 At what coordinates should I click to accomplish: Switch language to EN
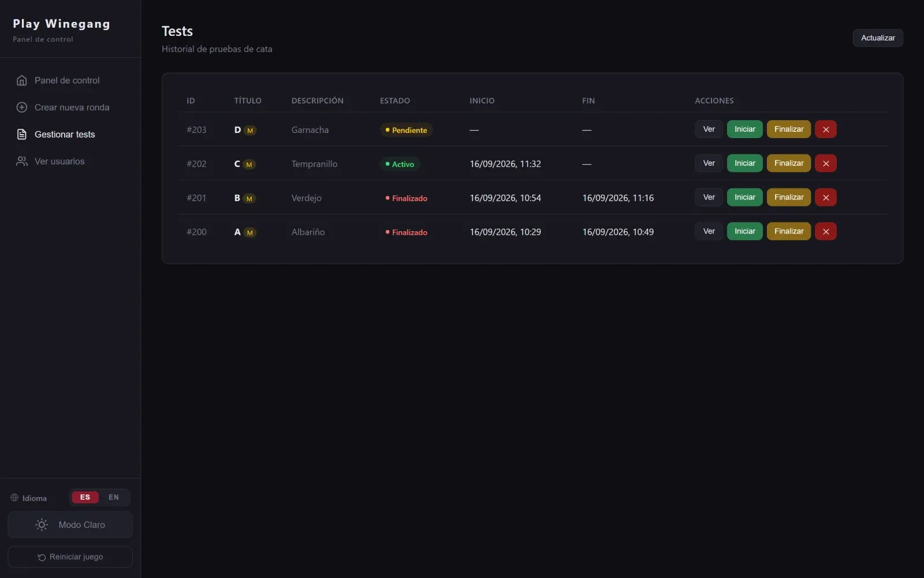click(114, 498)
